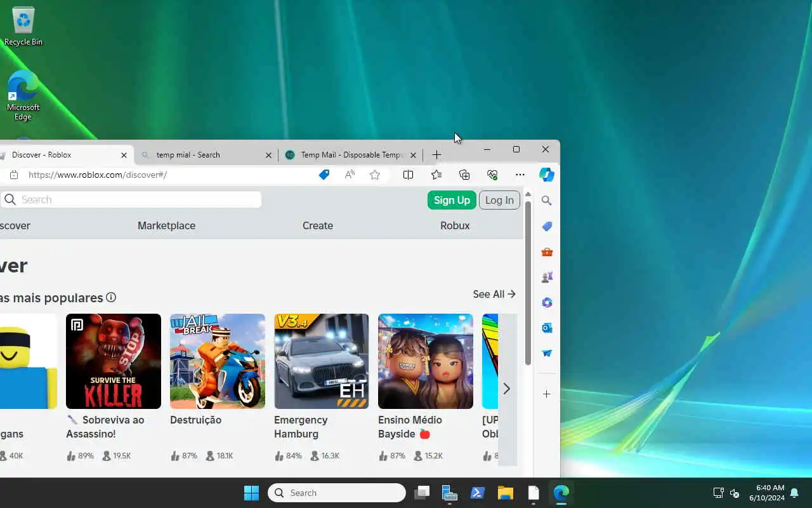
Task: Open the Survive the Killer thumbnail
Action: tap(114, 361)
